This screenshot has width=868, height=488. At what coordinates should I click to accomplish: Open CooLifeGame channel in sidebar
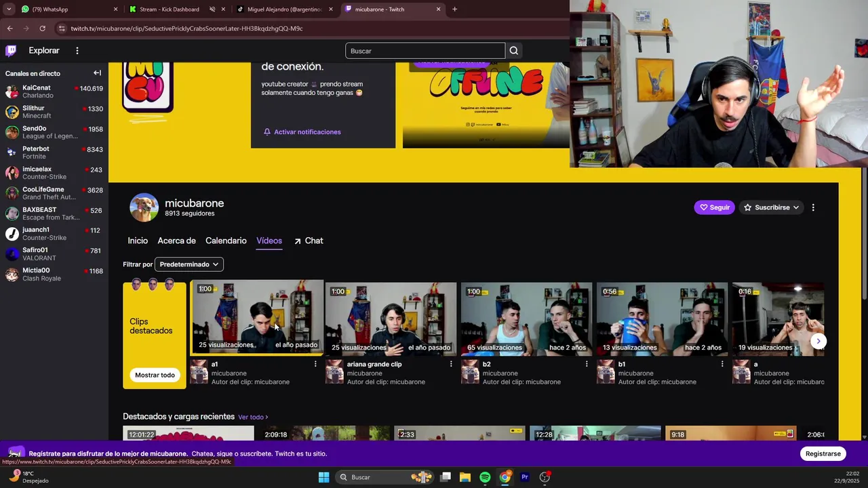(x=54, y=193)
